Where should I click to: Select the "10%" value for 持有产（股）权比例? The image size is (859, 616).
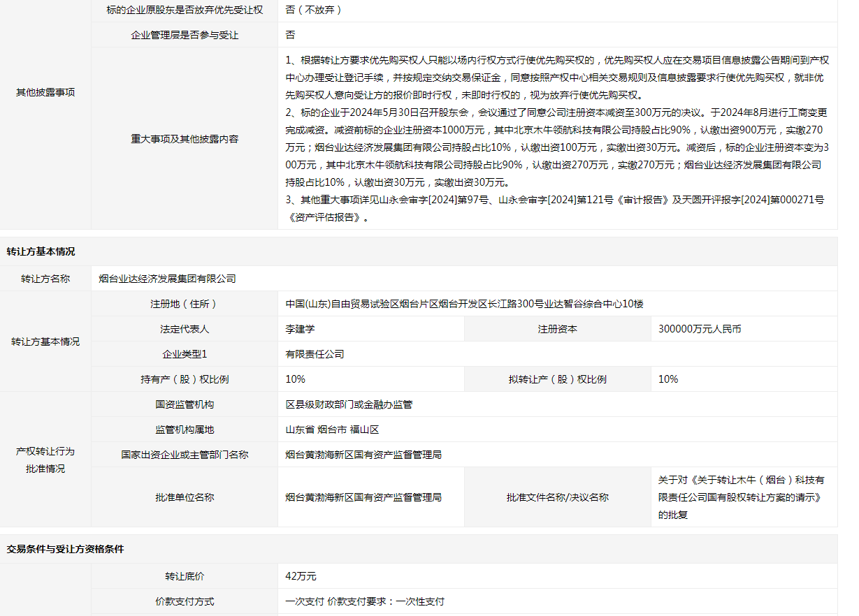pos(296,379)
